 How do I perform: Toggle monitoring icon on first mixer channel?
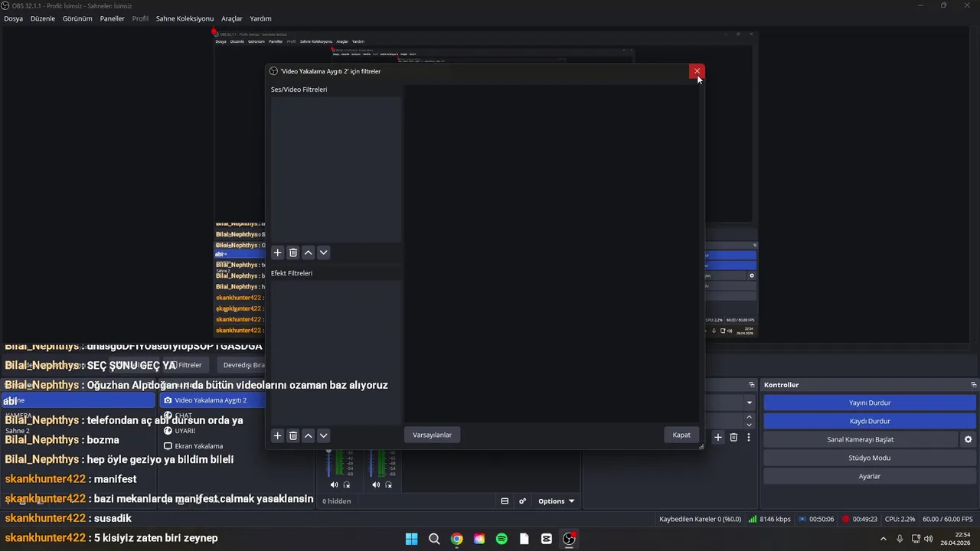tap(347, 484)
